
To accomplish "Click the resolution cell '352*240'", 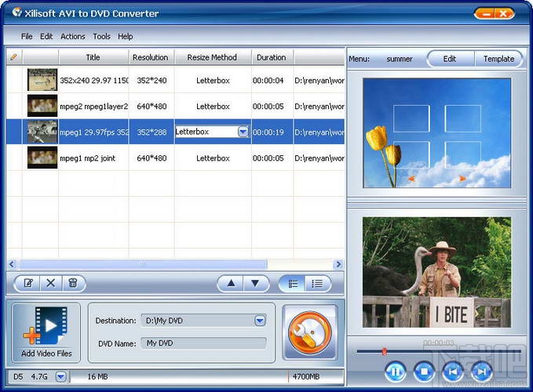I will point(152,81).
